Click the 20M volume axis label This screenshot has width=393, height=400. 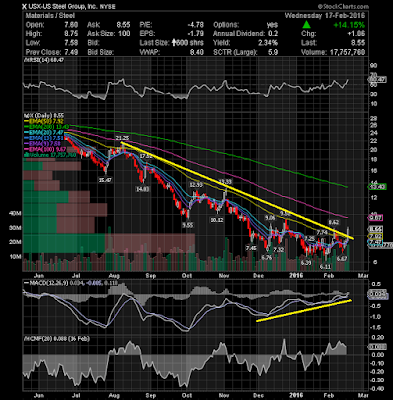(x=15, y=242)
